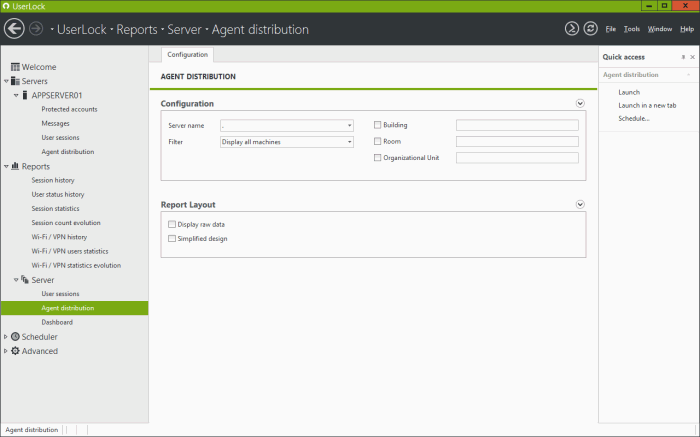The width and height of the screenshot is (700, 437).
Task: Click the Servers icon in tree
Action: pyautogui.click(x=15, y=81)
